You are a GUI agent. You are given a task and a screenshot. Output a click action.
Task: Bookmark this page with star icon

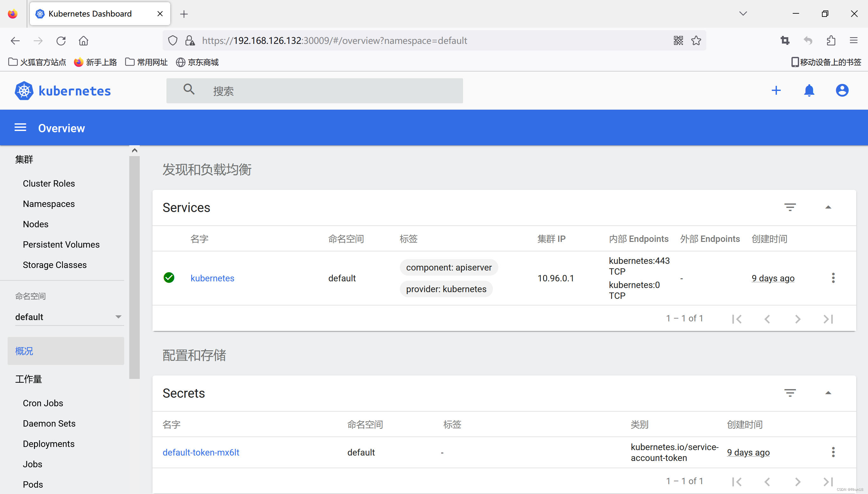[x=696, y=40]
